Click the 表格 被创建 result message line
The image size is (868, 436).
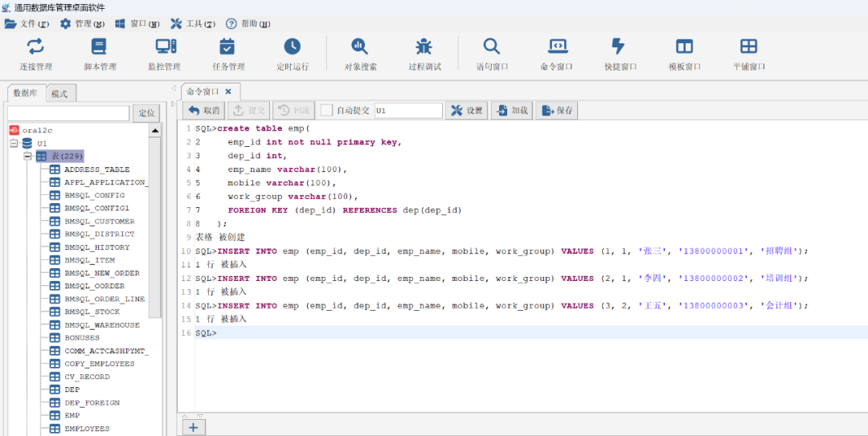pyautogui.click(x=219, y=237)
